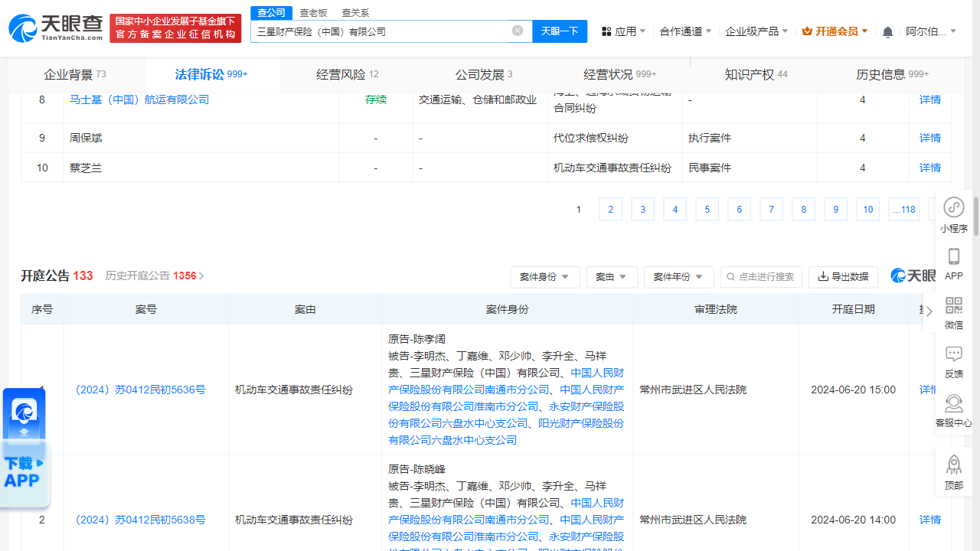The width and height of the screenshot is (980, 551).
Task: Jump to last page 118
Action: pyautogui.click(x=904, y=210)
